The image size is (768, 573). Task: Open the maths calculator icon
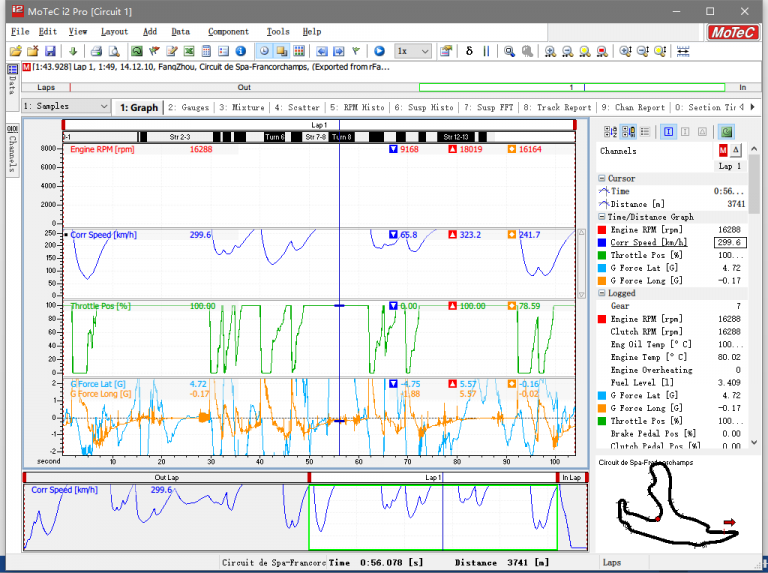(x=206, y=51)
